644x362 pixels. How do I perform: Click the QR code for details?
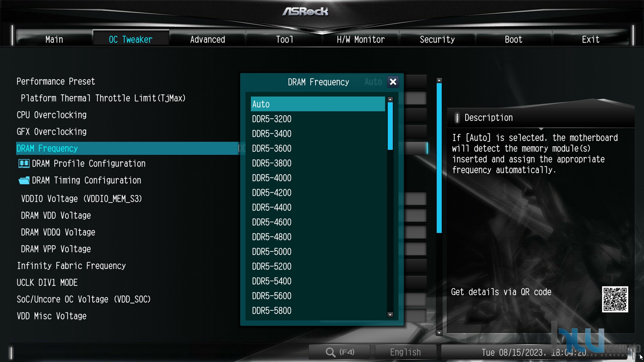coord(615,299)
